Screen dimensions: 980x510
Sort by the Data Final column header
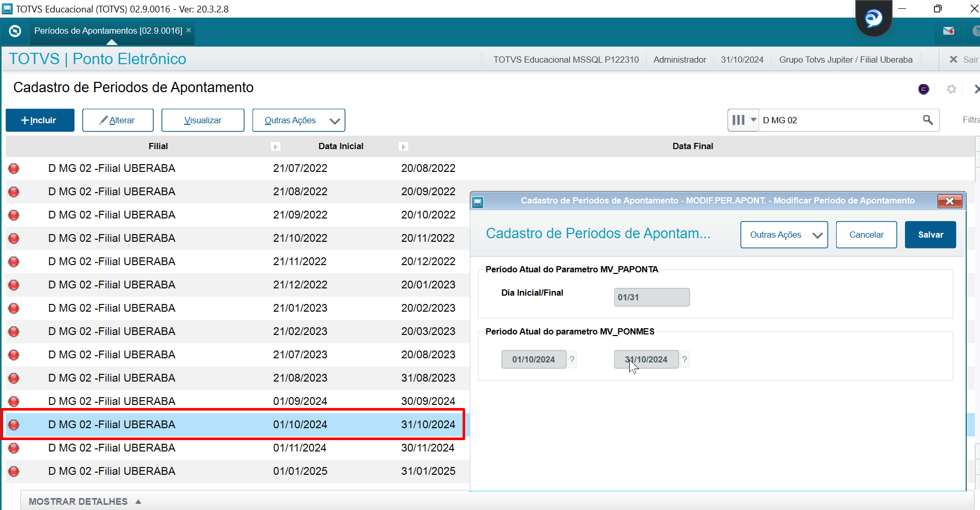pyautogui.click(x=692, y=146)
